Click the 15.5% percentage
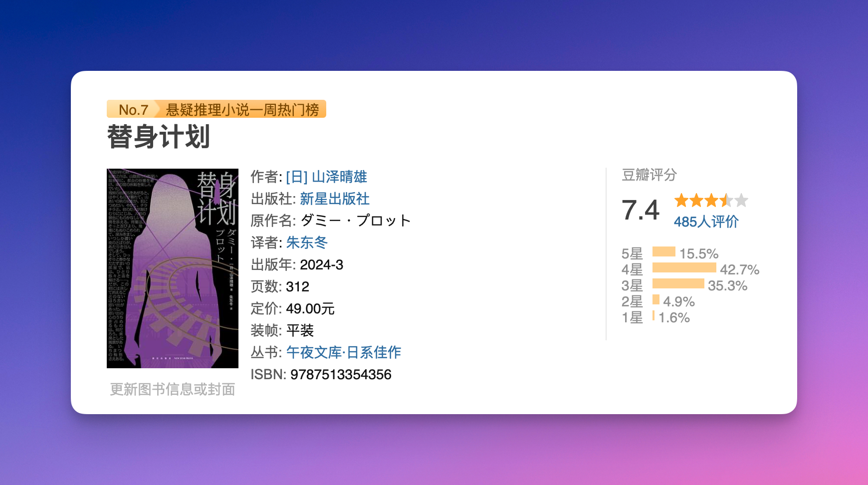 699,253
